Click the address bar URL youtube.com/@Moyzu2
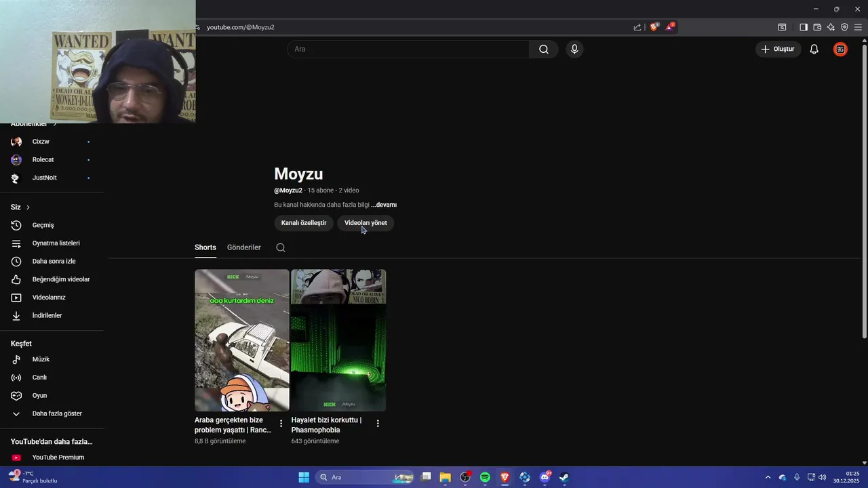868x488 pixels. (241, 27)
